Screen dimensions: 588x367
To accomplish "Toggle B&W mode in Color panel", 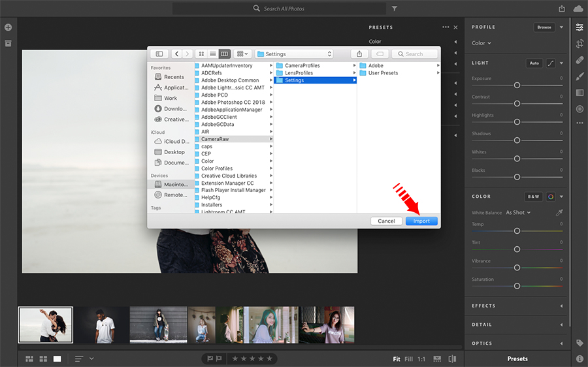I will (x=534, y=197).
